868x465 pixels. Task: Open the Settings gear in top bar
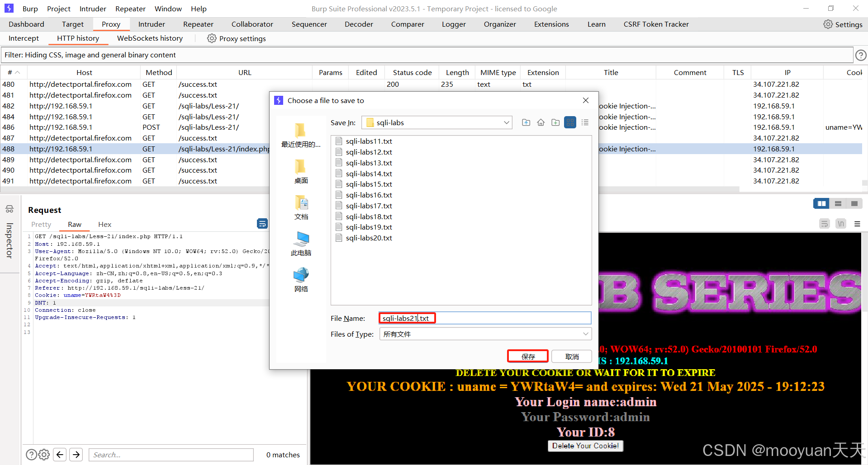tap(843, 24)
